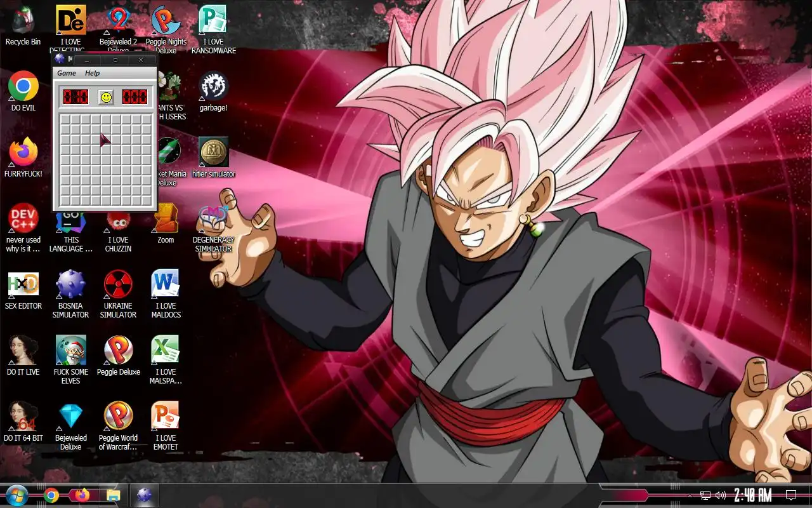Open the Help menu in Minesweeper

[x=93, y=73]
